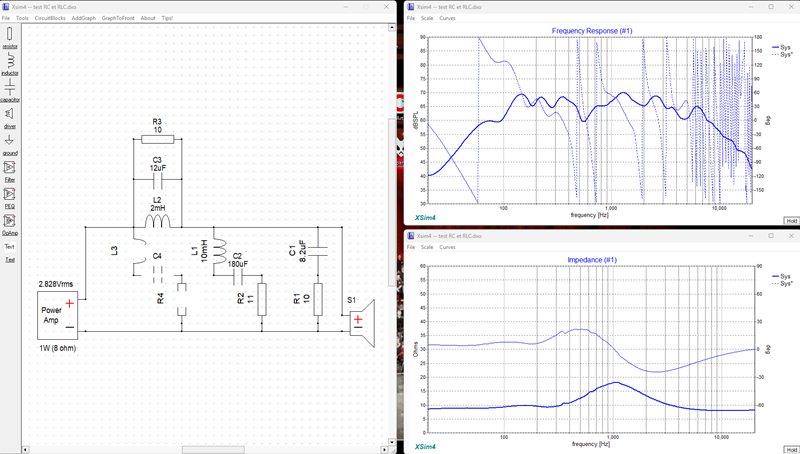
Task: Click Hold button on Impedance graph
Action: pos(791,449)
